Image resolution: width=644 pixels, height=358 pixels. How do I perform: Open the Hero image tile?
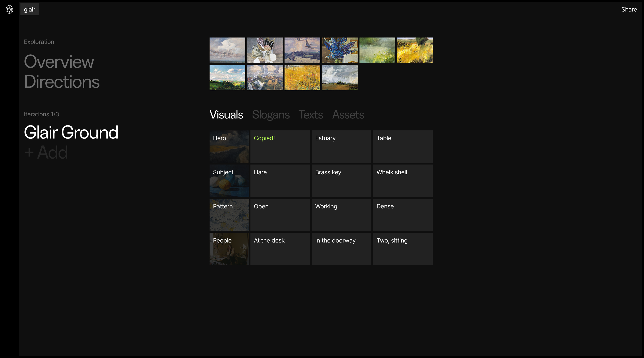coord(229,147)
